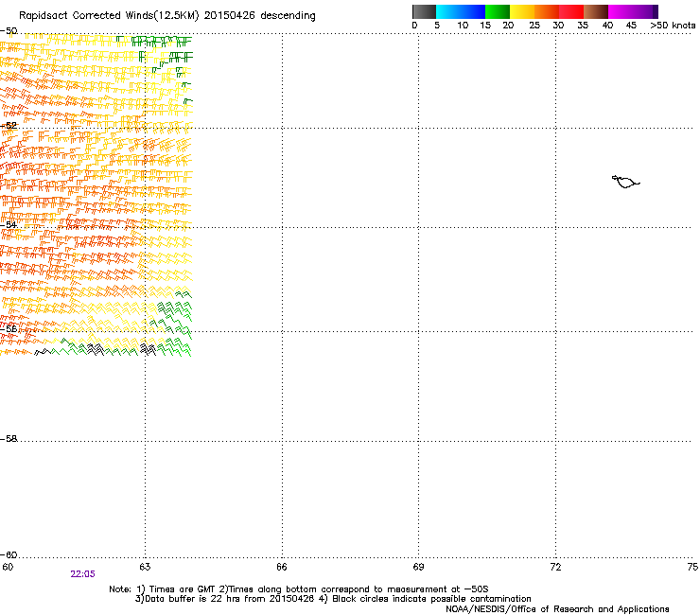Click the small island outline near 73E
700x615 pixels.
coord(625,182)
